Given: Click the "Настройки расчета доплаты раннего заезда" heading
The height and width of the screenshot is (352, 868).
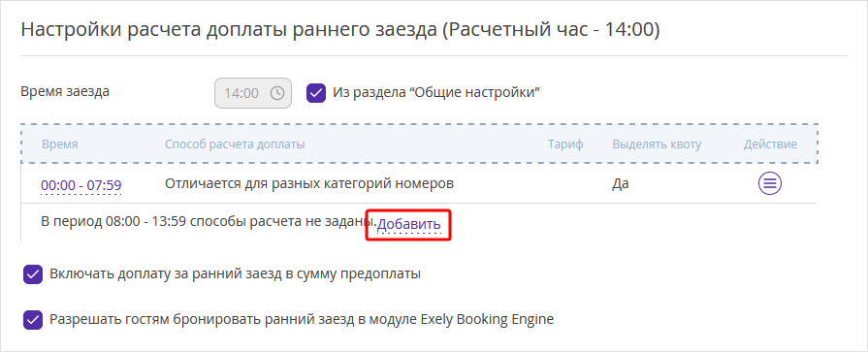Looking at the screenshot, I should [339, 30].
